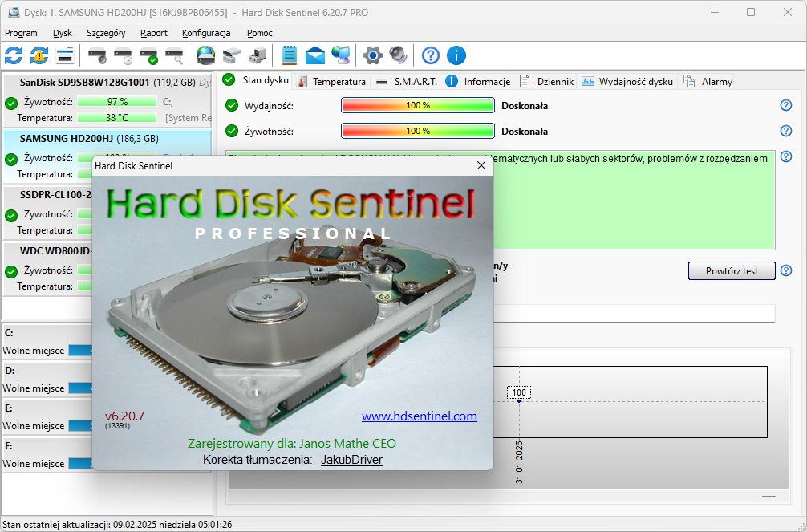Click the green status check of SanDisk
This screenshot has height=532, width=807.
(10, 104)
